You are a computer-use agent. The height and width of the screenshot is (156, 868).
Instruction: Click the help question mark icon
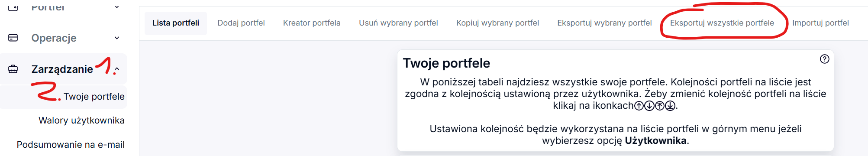[x=825, y=59]
